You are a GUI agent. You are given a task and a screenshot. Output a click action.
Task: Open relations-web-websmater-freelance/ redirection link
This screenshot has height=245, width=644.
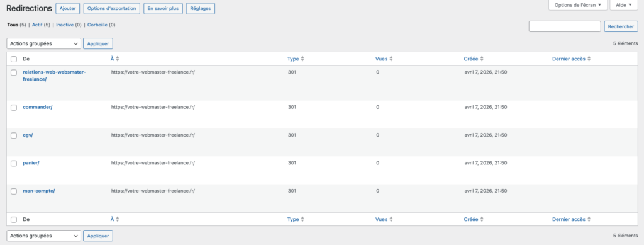click(54, 76)
